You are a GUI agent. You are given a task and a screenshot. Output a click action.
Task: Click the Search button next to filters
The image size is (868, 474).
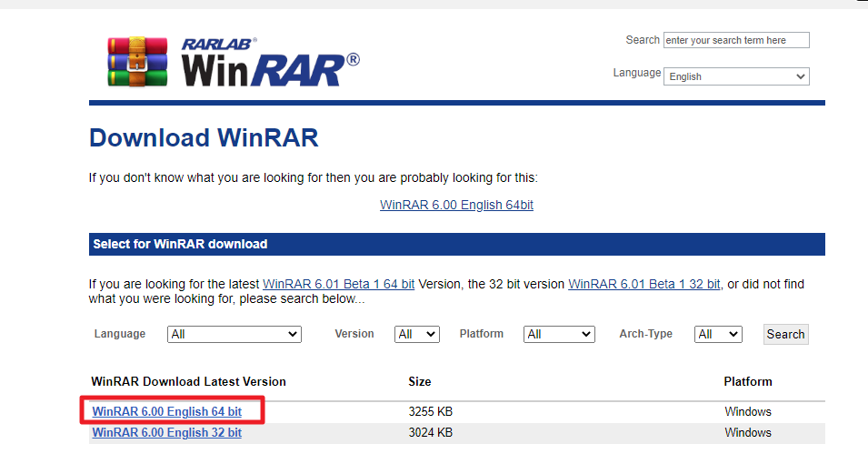pyautogui.click(x=785, y=334)
